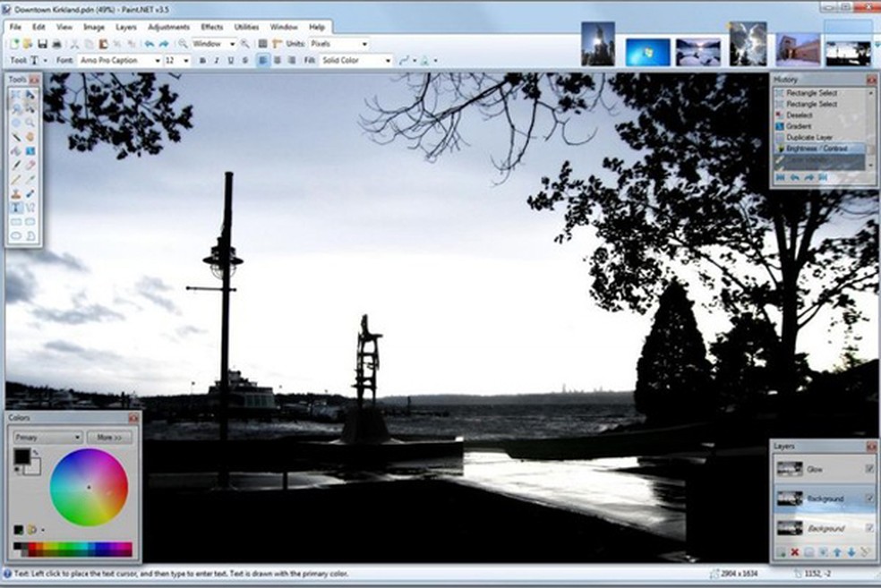Viewport: 881px width, 588px height.
Task: Select the Clone Stamp tool
Action: [16, 193]
